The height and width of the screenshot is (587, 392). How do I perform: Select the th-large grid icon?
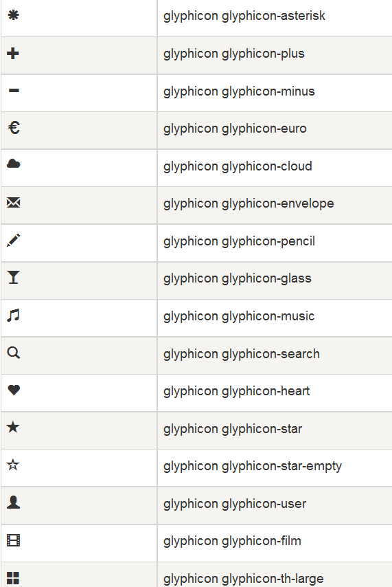click(x=13, y=578)
